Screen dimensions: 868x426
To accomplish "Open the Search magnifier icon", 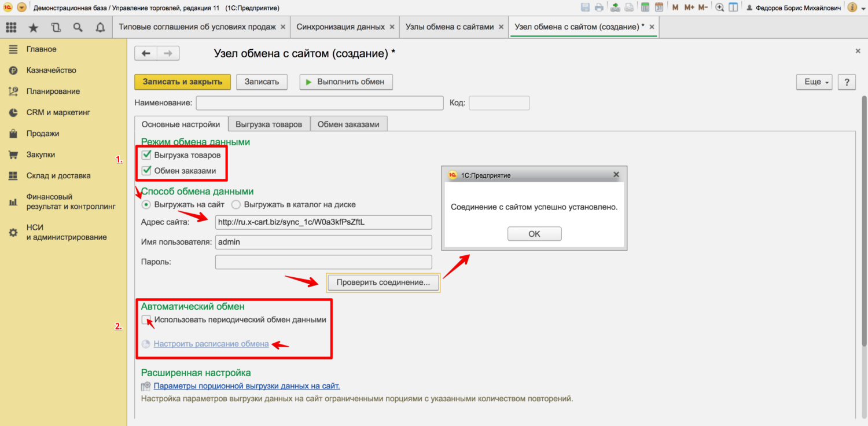I will point(78,27).
